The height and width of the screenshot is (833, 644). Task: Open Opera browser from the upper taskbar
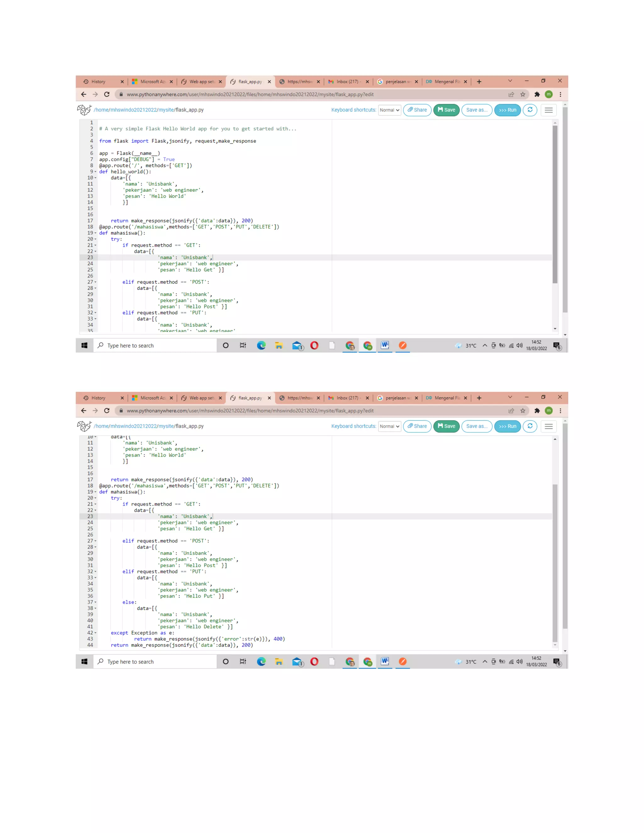coord(314,345)
